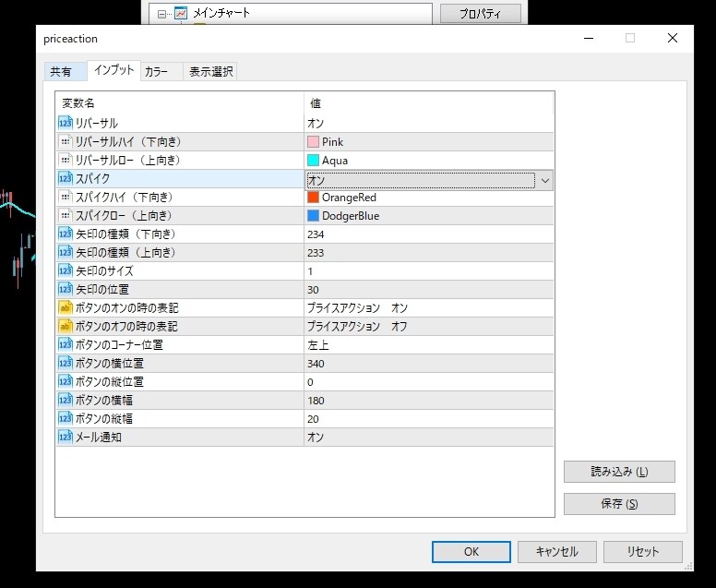Select the value プライスアクション オン
Screen dimensions: 716x588
click(x=357, y=308)
